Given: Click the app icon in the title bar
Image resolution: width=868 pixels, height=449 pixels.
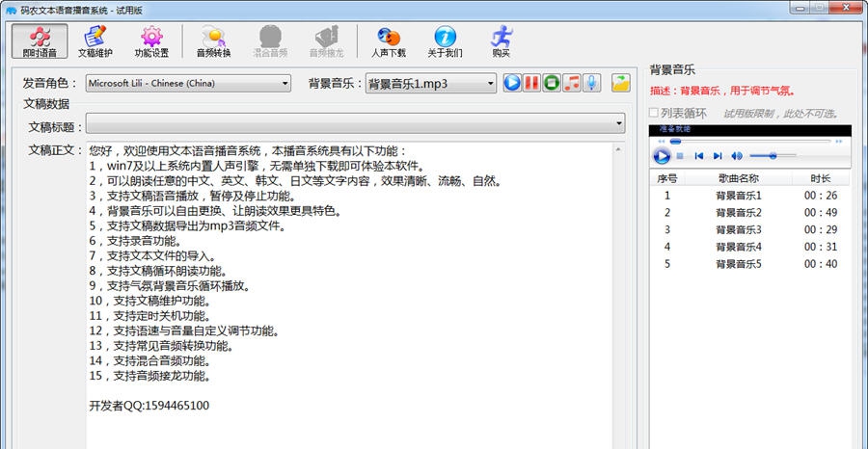Looking at the screenshot, I should pyautogui.click(x=11, y=10).
